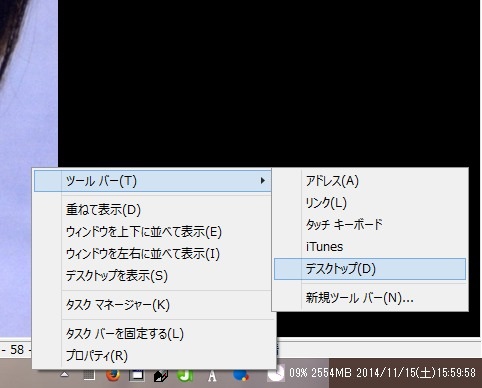Enable the iTunes toolbar
Image resolution: width=482 pixels, height=388 pixels.
click(x=370, y=247)
